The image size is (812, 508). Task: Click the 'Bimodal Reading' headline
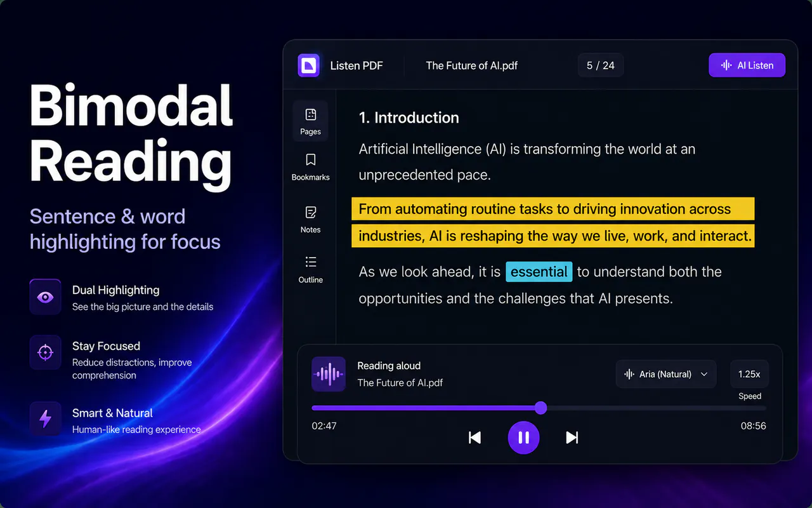131,136
